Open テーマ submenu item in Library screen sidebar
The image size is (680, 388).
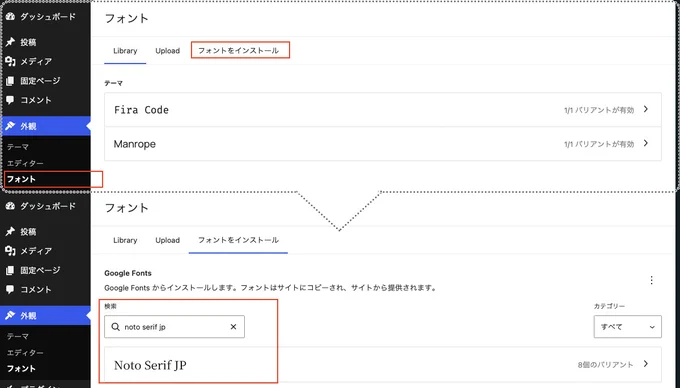click(18, 147)
